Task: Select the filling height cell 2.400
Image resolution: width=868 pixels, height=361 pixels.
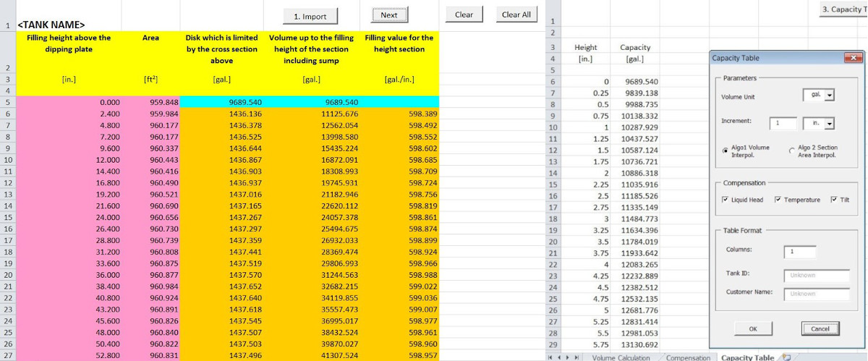Action: coord(69,114)
